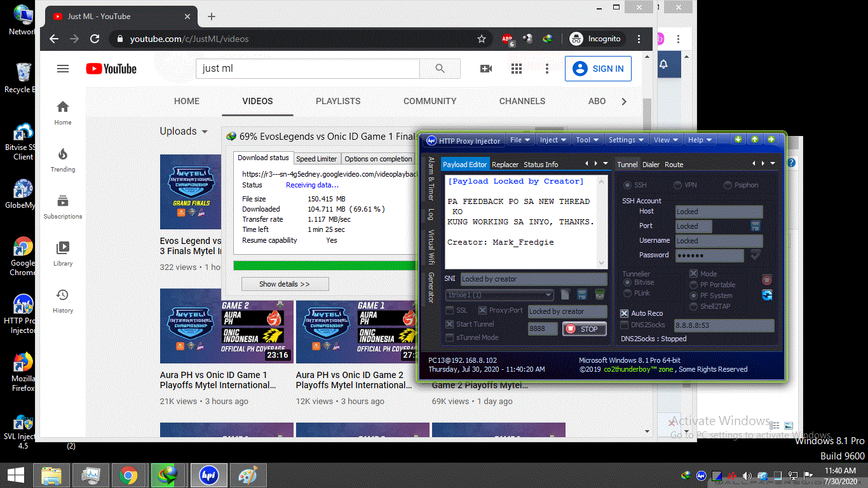Open Internet Download Manager from taskbar
The image size is (868, 488).
pyautogui.click(x=168, y=475)
